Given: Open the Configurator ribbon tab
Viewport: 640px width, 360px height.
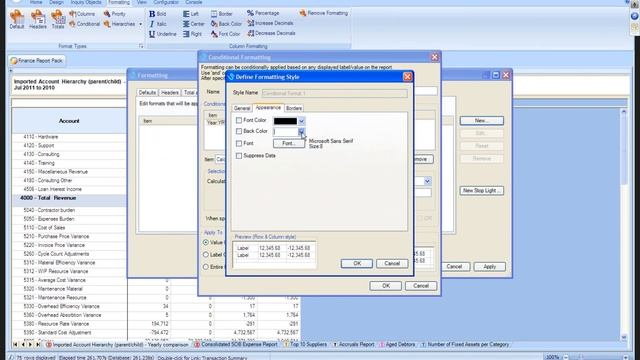Looking at the screenshot, I should [x=166, y=2].
